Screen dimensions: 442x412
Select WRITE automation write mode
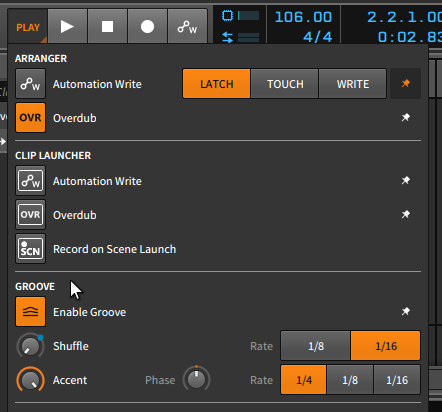coord(353,84)
